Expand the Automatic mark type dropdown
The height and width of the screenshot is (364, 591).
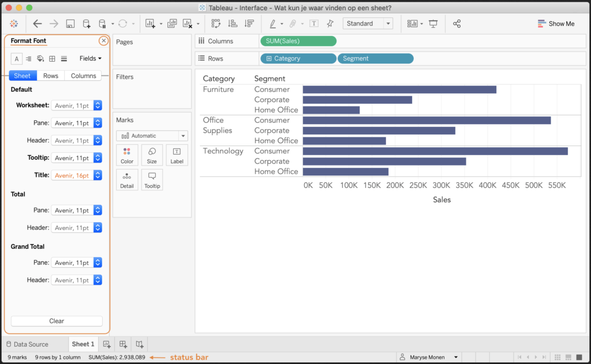152,136
